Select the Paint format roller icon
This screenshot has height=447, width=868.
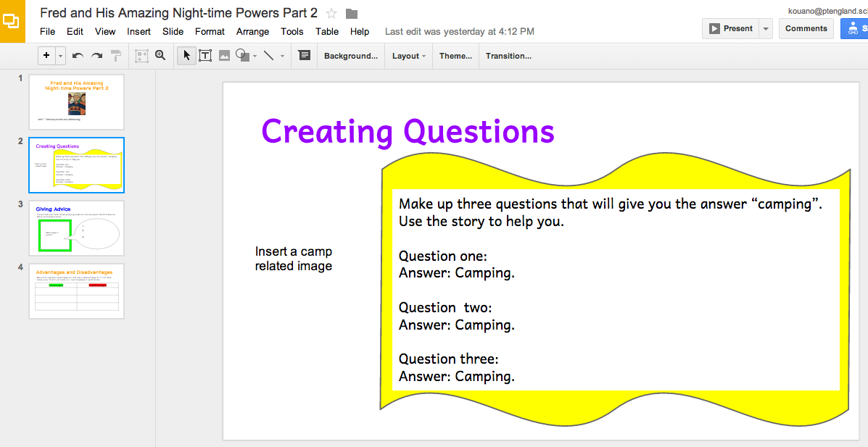(x=116, y=55)
